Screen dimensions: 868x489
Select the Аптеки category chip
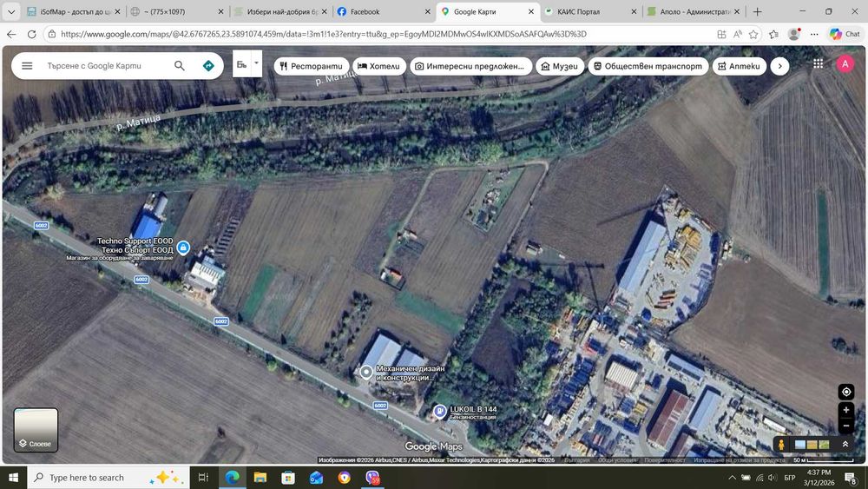click(739, 66)
